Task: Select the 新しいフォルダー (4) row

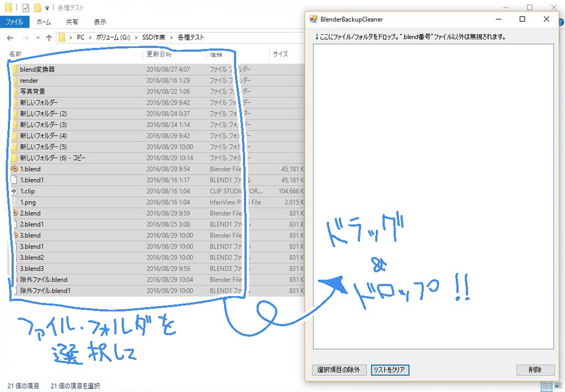Action: point(157,136)
